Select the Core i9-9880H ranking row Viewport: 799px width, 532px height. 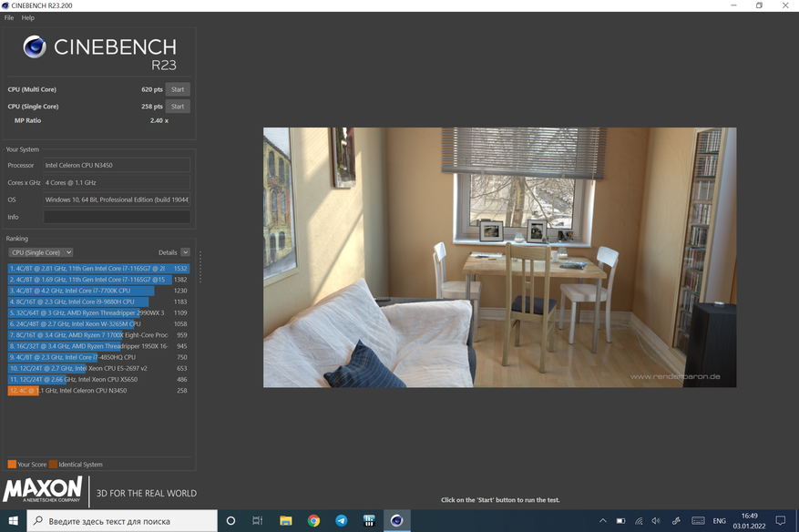[x=99, y=302]
